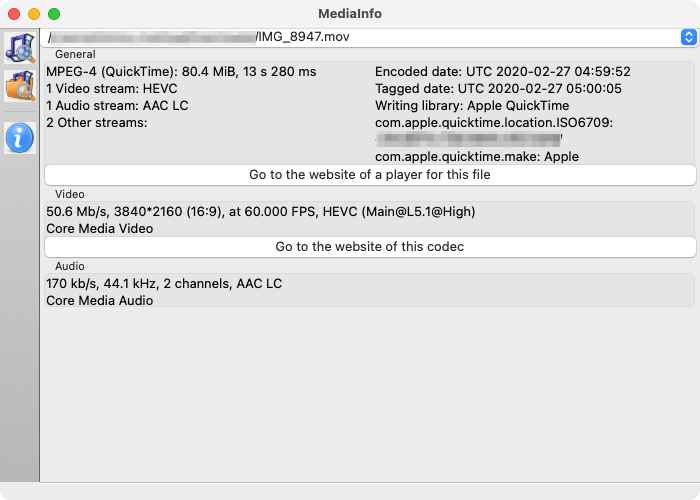Select the Audio section label
This screenshot has height=500, width=700.
pos(69,266)
